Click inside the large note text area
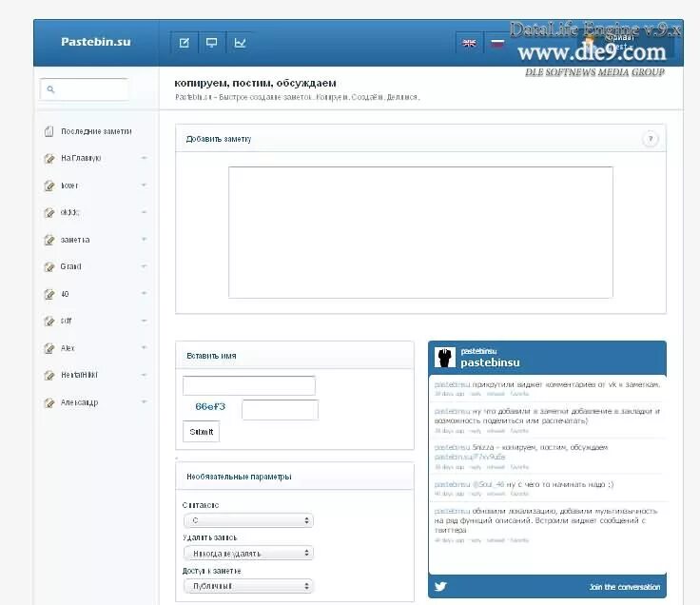The image size is (700, 605). 420,232
